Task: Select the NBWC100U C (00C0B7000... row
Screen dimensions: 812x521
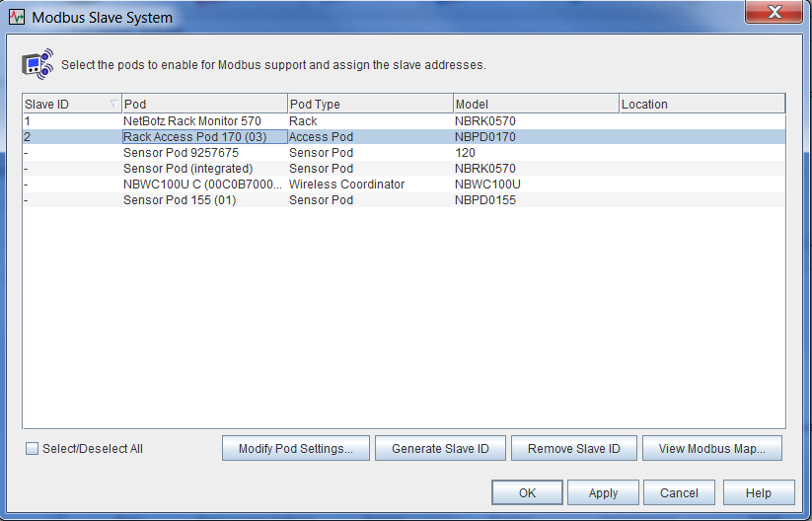Action: [404, 185]
